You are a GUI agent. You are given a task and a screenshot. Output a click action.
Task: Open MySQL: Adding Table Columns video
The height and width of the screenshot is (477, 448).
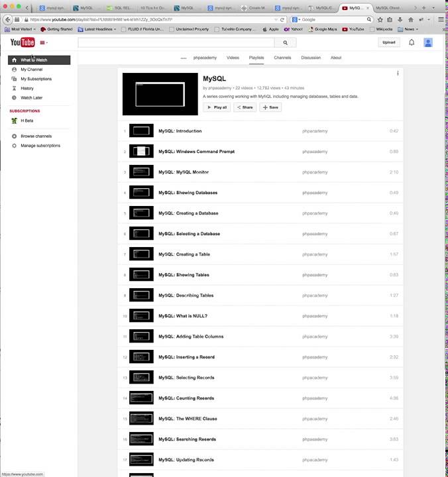[x=191, y=337]
